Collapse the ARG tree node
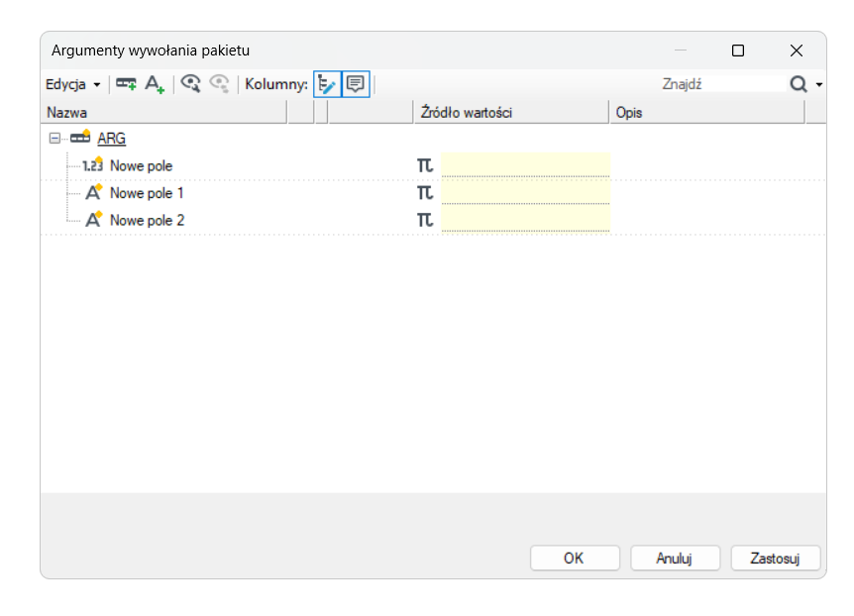Image resolution: width=854 pixels, height=616 pixels. coord(54,139)
